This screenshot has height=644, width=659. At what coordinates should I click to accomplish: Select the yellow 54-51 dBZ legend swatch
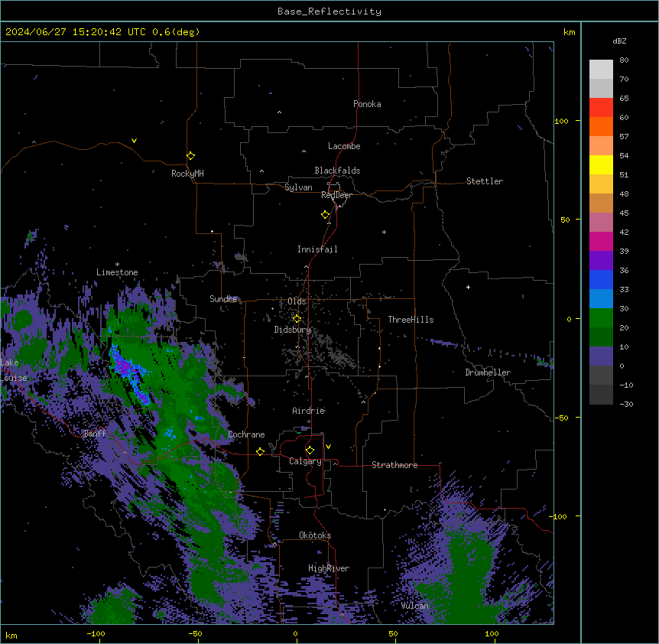pos(601,164)
